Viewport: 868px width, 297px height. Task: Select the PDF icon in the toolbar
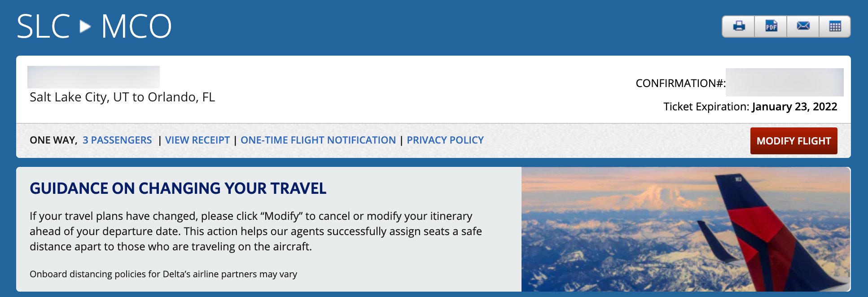point(771,26)
